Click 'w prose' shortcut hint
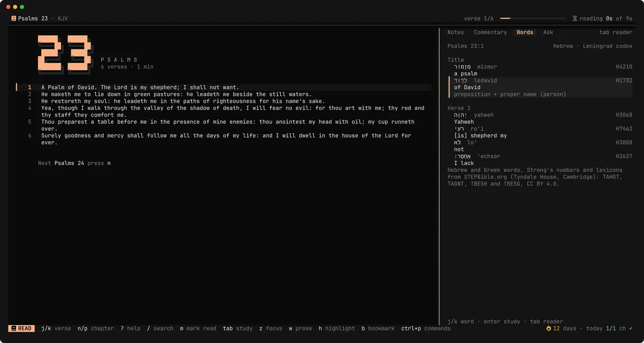Viewport: 644px width, 343px height. pyautogui.click(x=300, y=328)
